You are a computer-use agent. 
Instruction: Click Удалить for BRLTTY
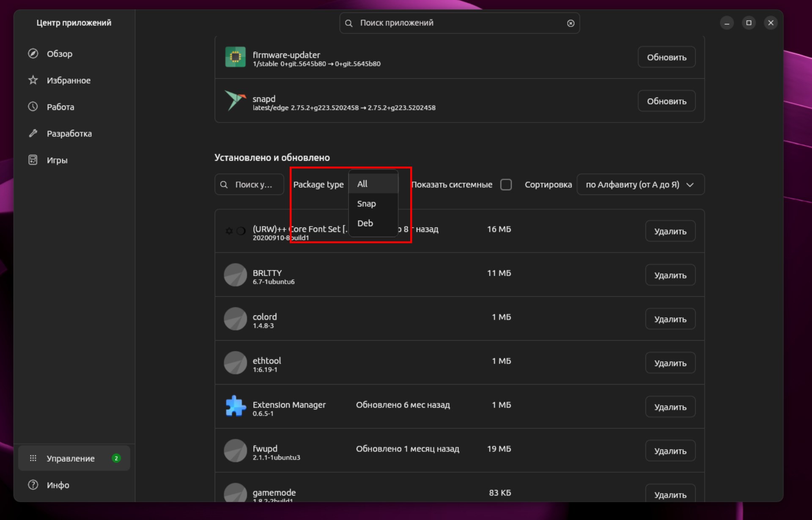click(670, 275)
